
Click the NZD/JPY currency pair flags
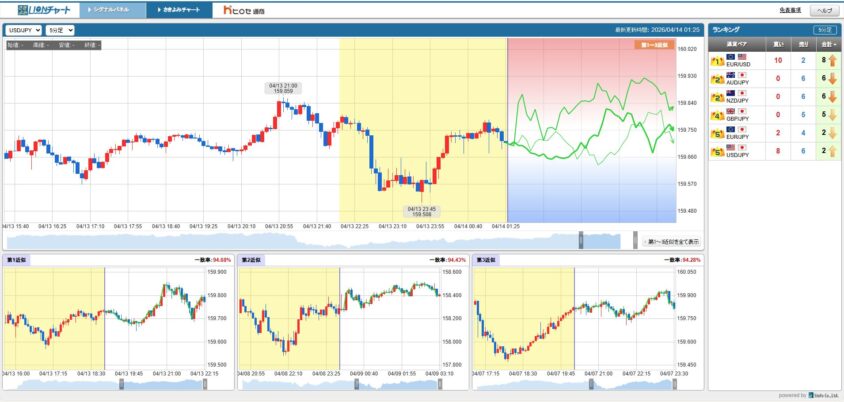[737, 94]
